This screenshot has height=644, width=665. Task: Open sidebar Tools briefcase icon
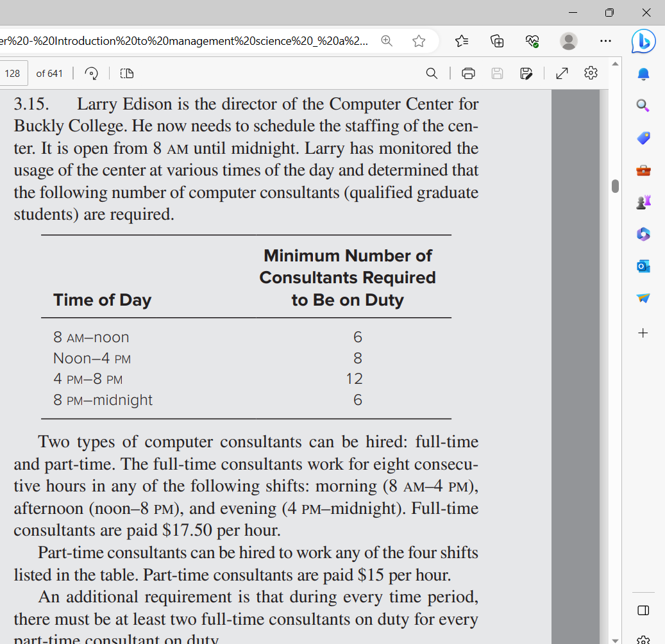[x=643, y=170]
